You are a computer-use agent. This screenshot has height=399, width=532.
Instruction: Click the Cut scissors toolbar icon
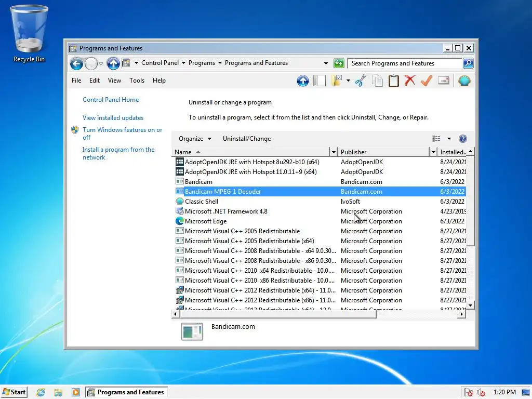361,81
